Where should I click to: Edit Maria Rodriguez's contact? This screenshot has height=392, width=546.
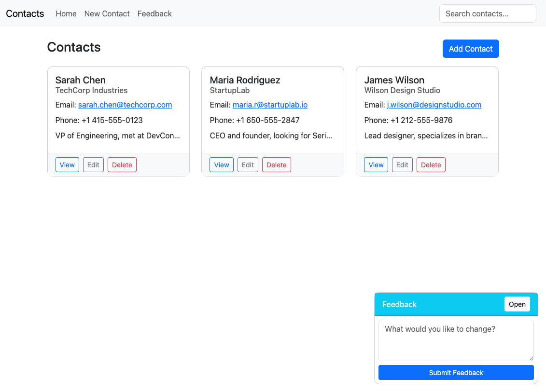[x=248, y=165]
